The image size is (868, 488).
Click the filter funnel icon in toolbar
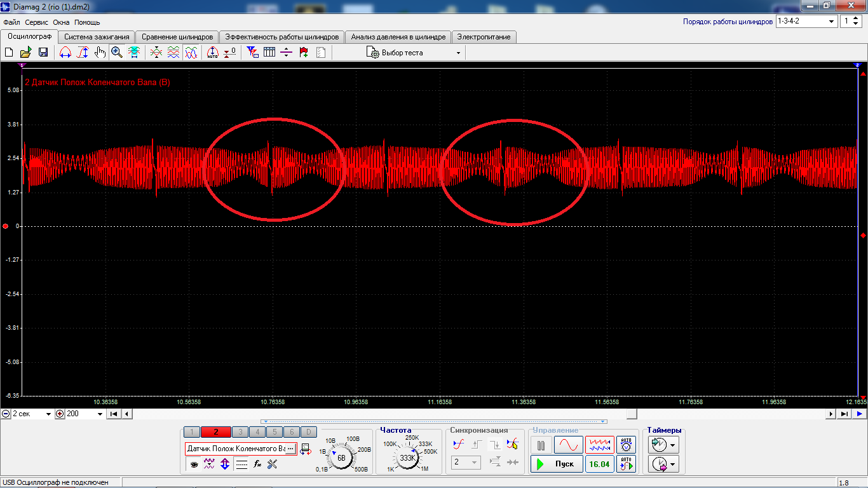coord(252,53)
